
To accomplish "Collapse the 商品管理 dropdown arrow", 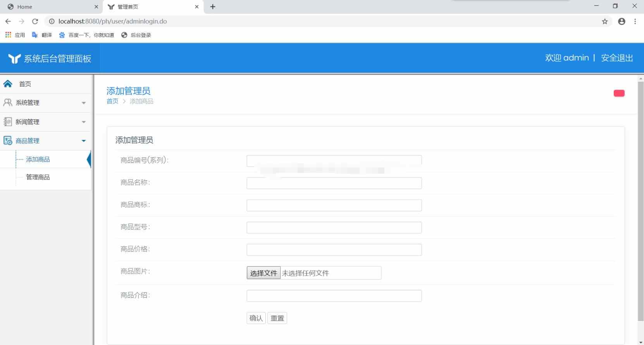I will [x=84, y=141].
